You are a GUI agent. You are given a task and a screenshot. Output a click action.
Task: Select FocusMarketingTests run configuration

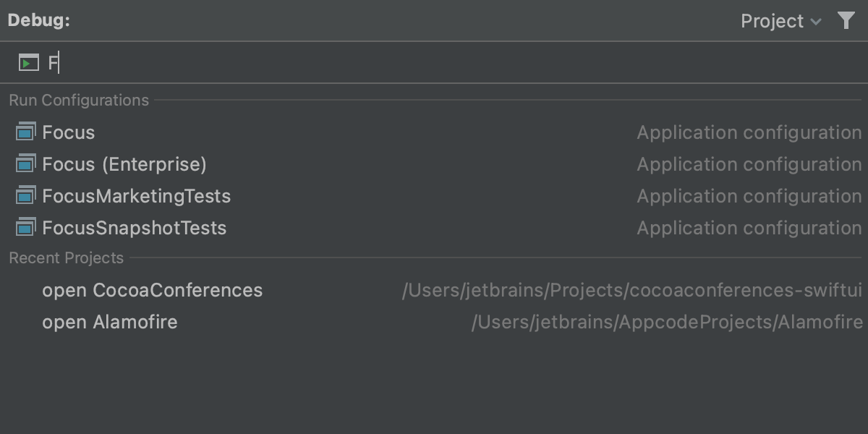[x=136, y=196]
